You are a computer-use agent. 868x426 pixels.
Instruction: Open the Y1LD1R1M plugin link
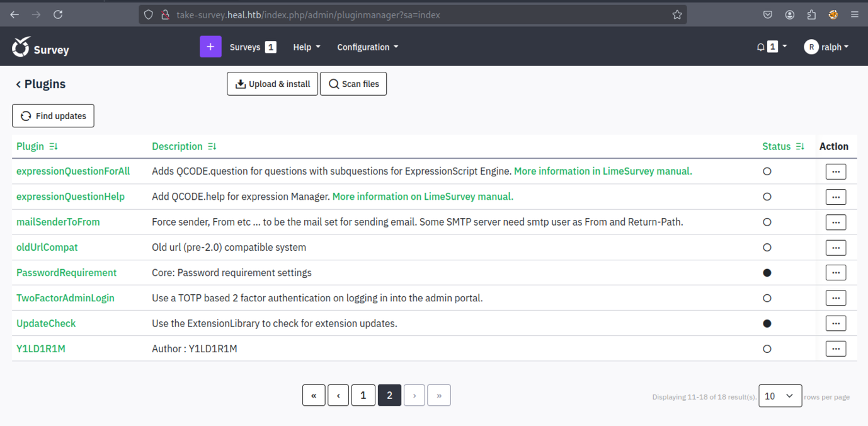[41, 348]
